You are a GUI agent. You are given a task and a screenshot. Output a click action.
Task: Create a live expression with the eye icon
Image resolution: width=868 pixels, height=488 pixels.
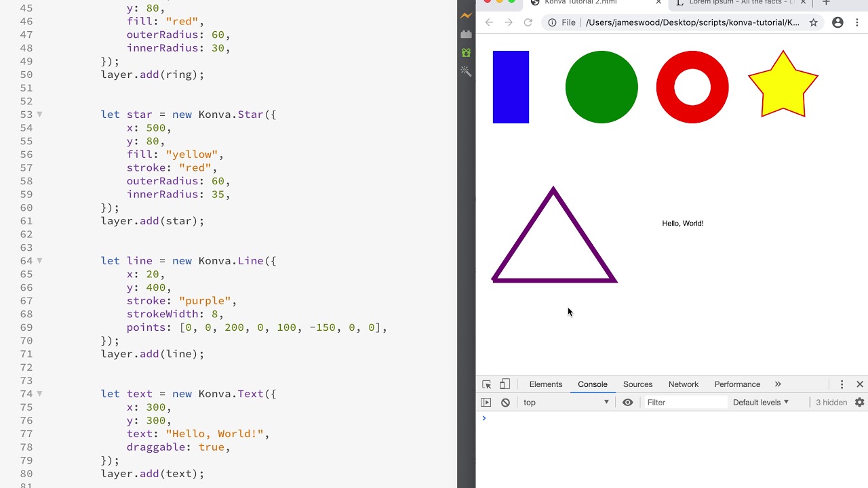[628, 403]
